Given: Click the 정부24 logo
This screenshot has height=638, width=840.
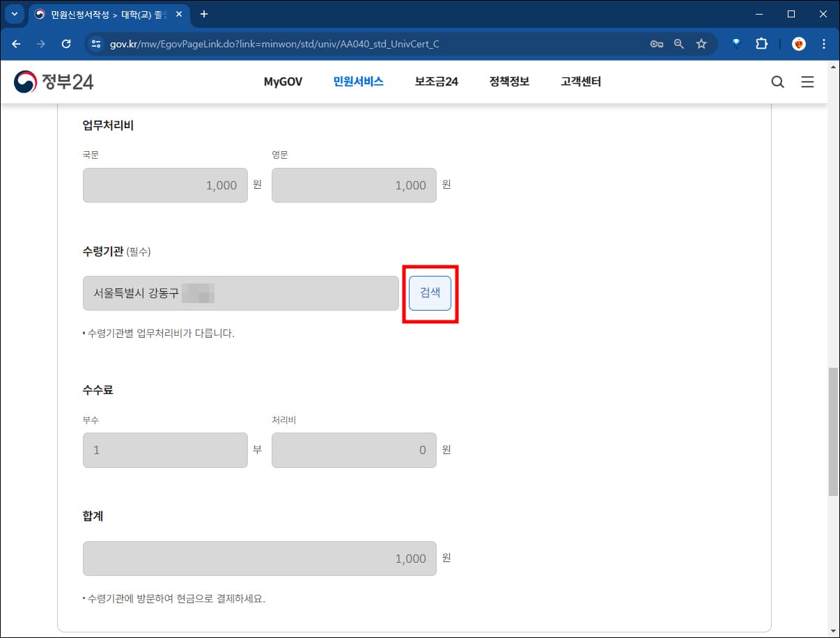Looking at the screenshot, I should pyautogui.click(x=52, y=81).
